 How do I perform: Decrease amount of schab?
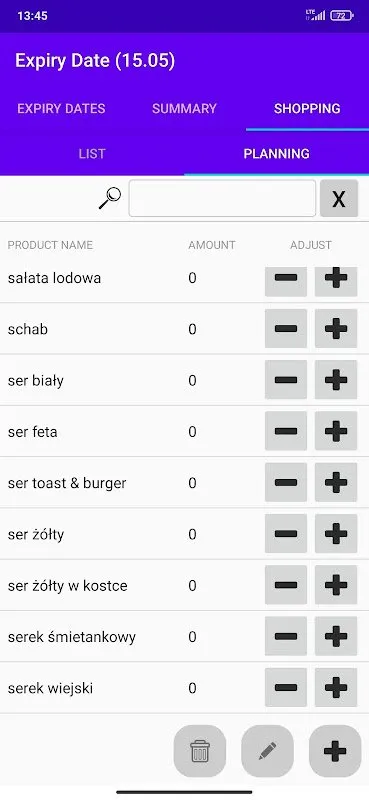(286, 329)
